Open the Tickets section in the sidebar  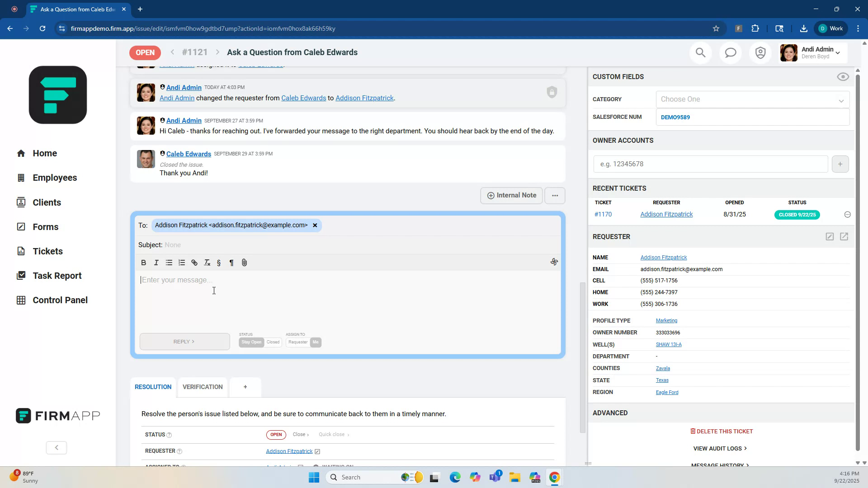click(47, 251)
